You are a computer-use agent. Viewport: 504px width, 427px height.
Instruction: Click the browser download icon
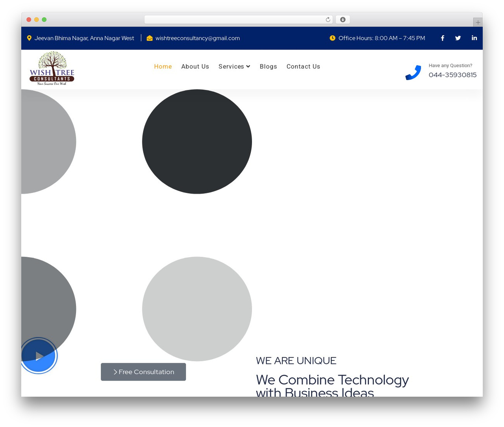[343, 20]
